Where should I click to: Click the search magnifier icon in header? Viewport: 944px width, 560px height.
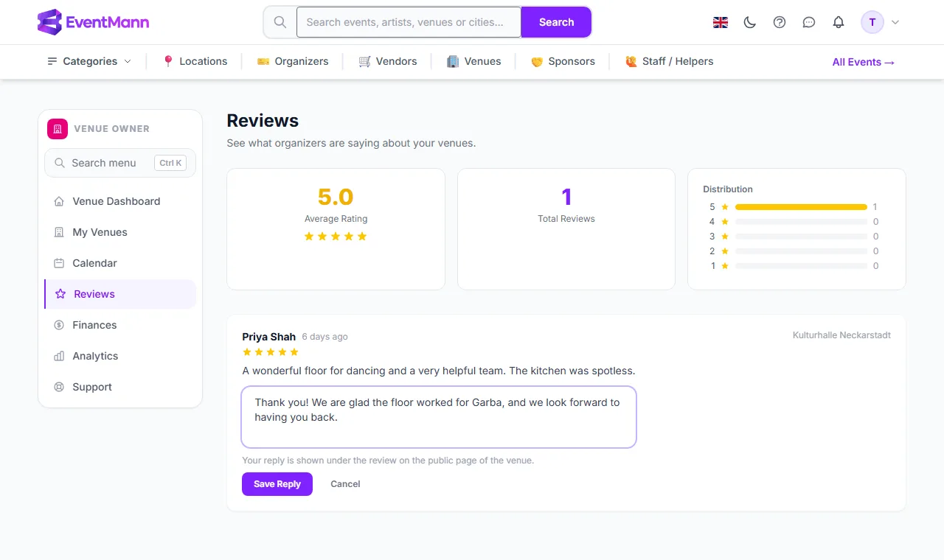click(280, 22)
